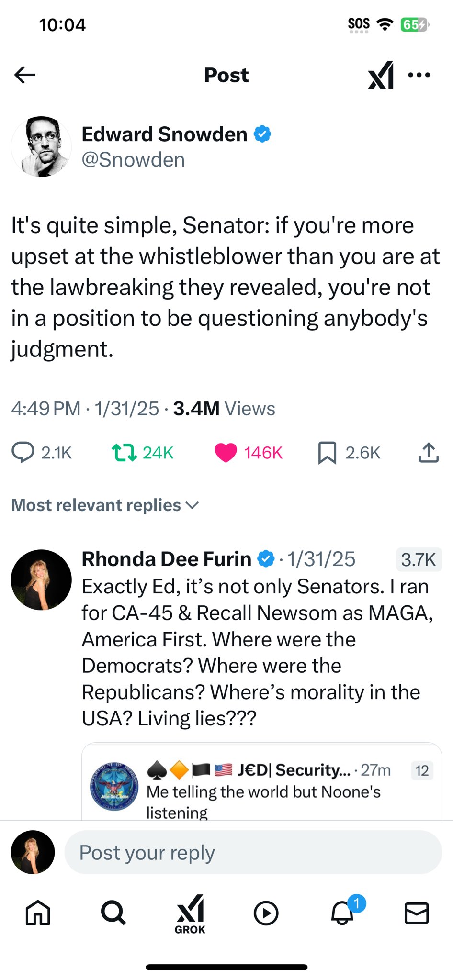
Task: Open Rhonda Dee Furin's profile name
Action: (166, 559)
